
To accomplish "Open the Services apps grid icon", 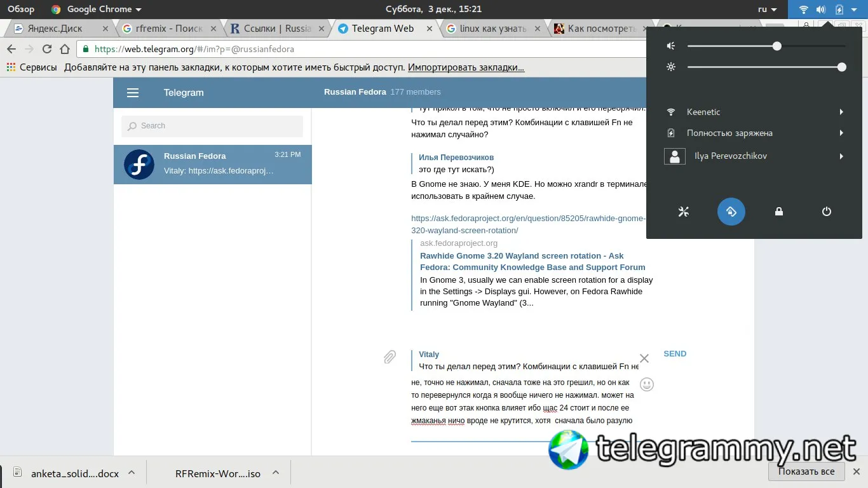I will click(x=11, y=67).
